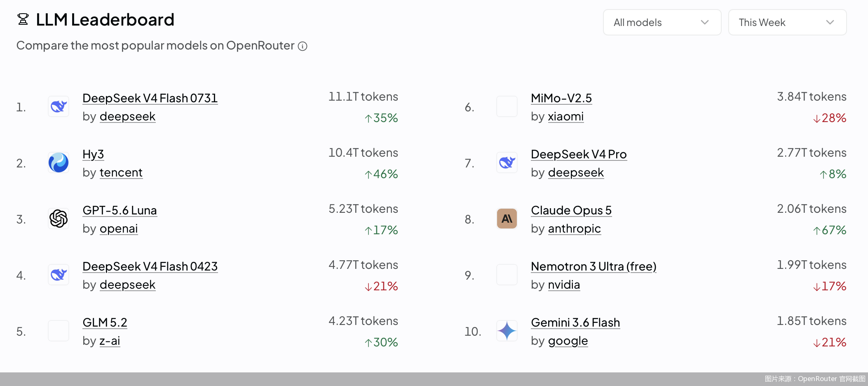868x386 pixels.
Task: Open the MiMo-V2.5 model link
Action: click(561, 98)
